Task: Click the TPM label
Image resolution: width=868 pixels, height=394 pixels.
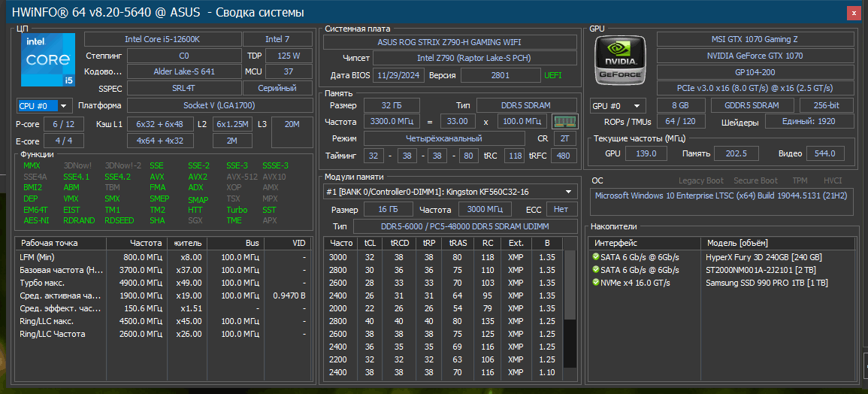Action: pyautogui.click(x=800, y=180)
